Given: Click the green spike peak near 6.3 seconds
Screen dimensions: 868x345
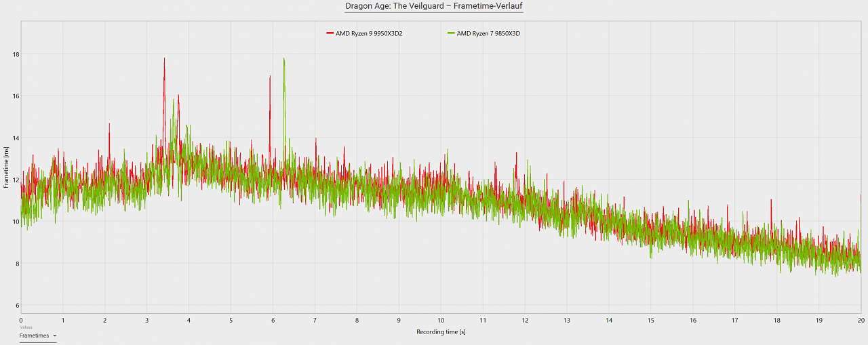Looking at the screenshot, I should [283, 59].
